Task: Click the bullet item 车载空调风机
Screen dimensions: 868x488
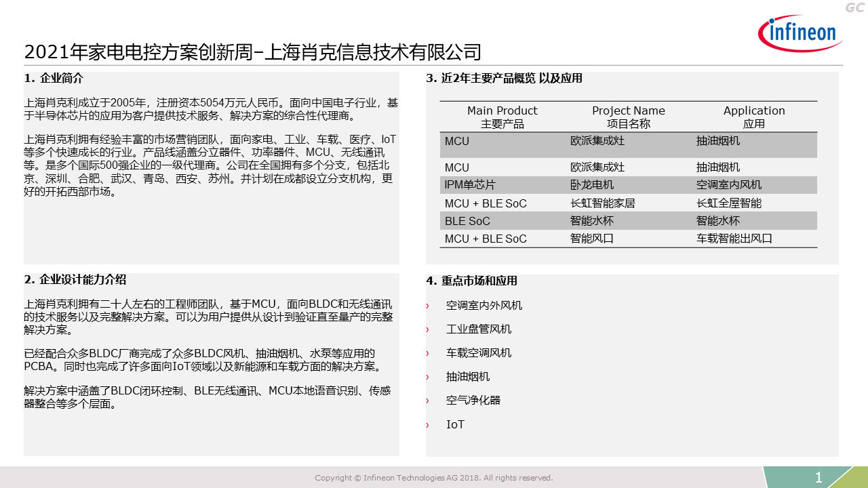Action: 479,353
